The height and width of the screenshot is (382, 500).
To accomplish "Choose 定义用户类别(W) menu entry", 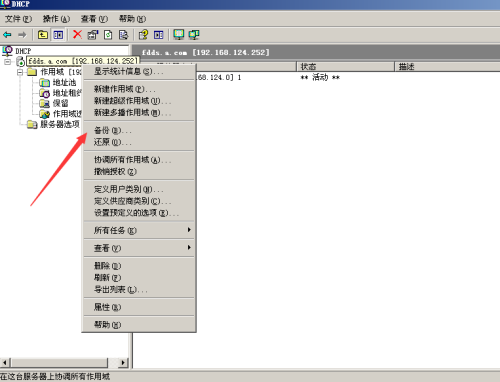I will click(x=139, y=189).
